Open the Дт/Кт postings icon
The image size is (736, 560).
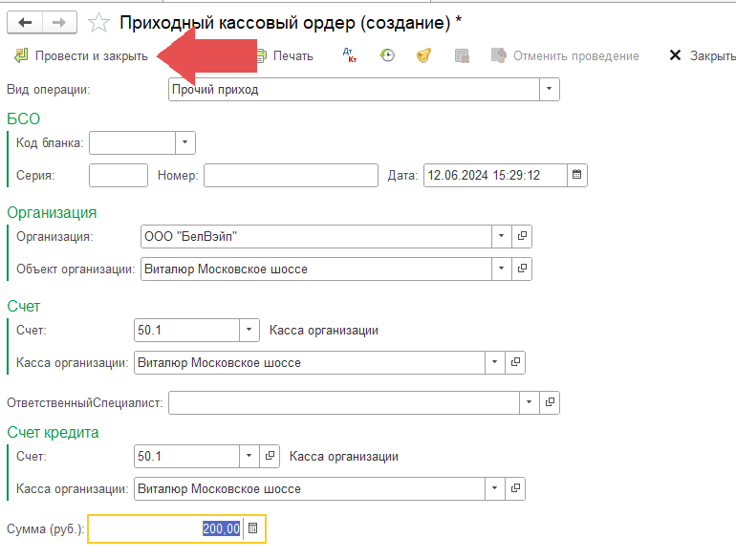(x=349, y=55)
